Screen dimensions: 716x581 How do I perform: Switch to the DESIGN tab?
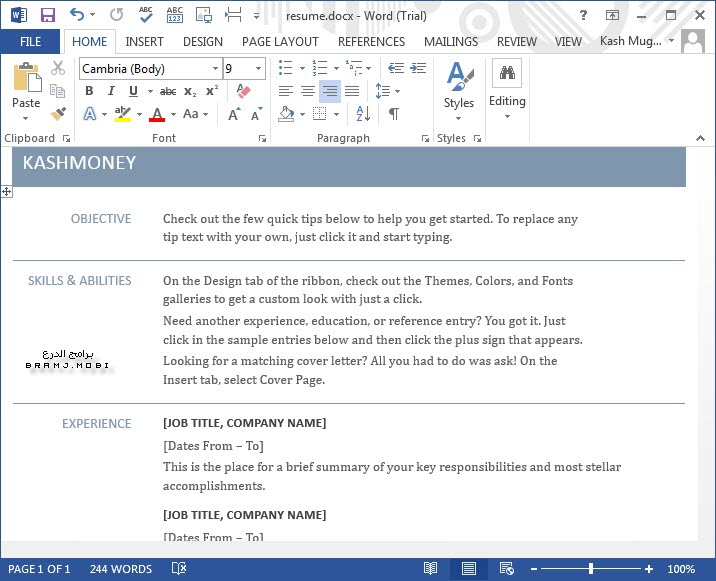(203, 42)
